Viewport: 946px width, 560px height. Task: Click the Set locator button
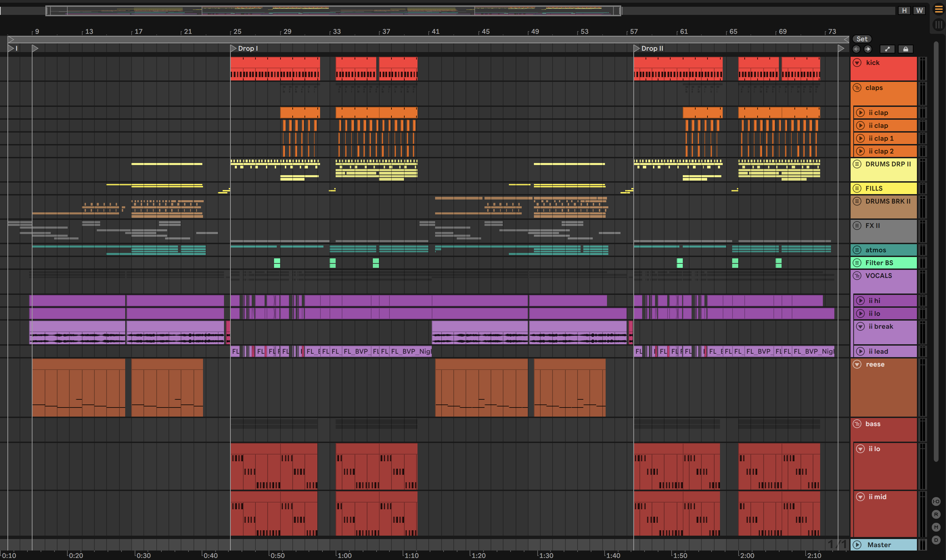[x=862, y=39]
